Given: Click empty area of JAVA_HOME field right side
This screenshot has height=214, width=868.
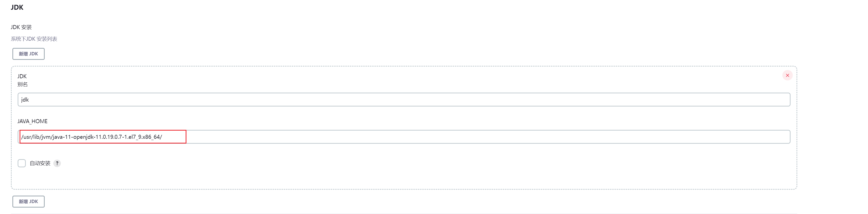Looking at the screenshot, I should (488, 137).
